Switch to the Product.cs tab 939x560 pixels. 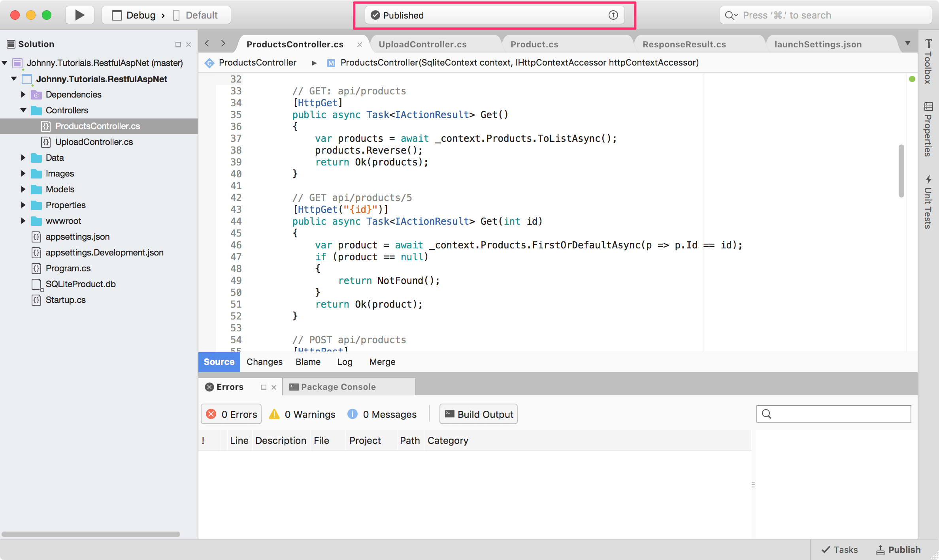click(x=534, y=44)
